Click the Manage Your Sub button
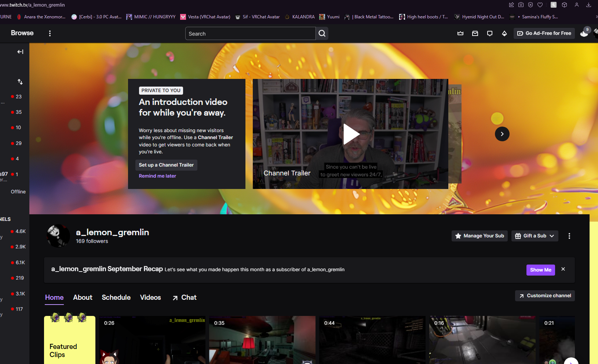This screenshot has height=364, width=598. (480, 236)
